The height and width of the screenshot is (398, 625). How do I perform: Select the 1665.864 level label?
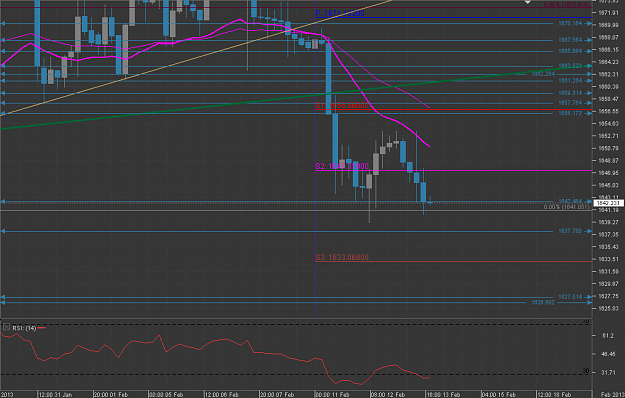click(570, 51)
